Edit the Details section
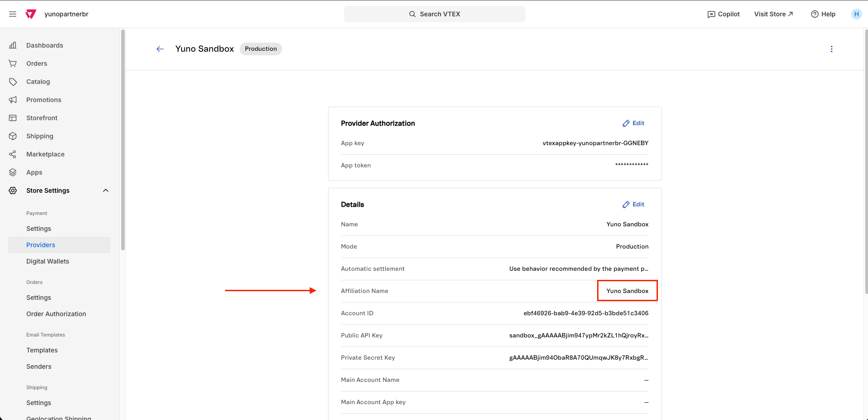868x420 pixels. [x=633, y=205]
